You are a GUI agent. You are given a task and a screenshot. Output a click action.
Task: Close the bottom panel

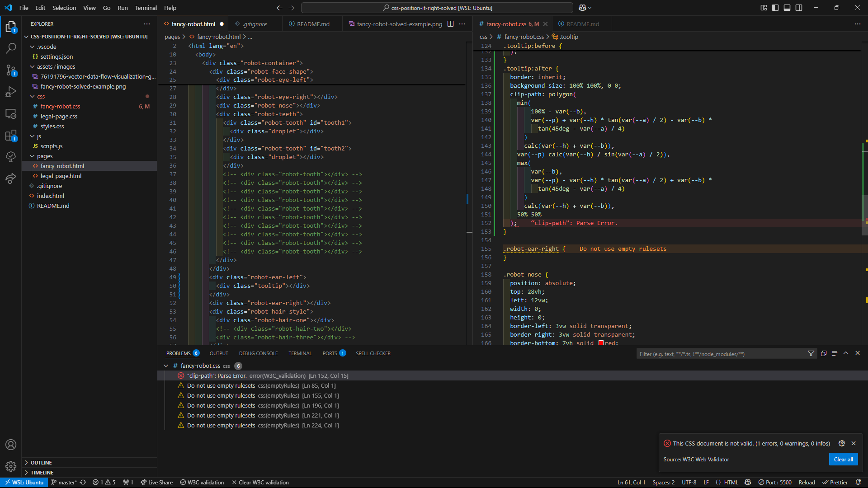858,353
